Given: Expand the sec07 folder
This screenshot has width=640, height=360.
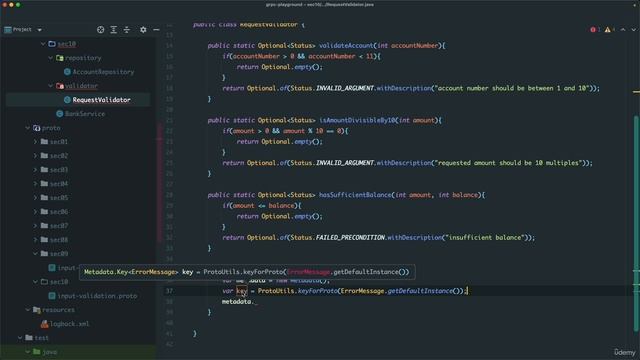Looking at the screenshot, I should tap(35, 226).
